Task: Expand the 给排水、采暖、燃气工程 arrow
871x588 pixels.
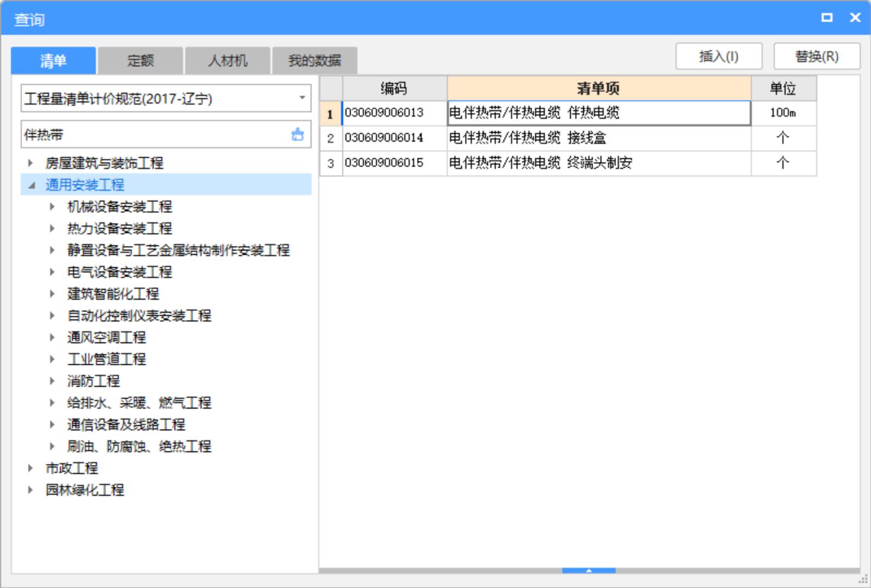Action: click(52, 402)
